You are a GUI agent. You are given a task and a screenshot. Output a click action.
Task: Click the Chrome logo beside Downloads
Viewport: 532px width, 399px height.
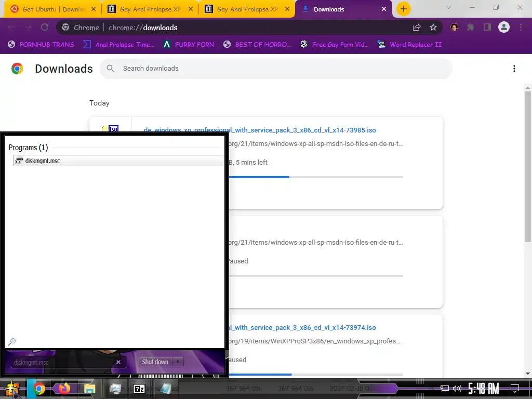[17, 69]
